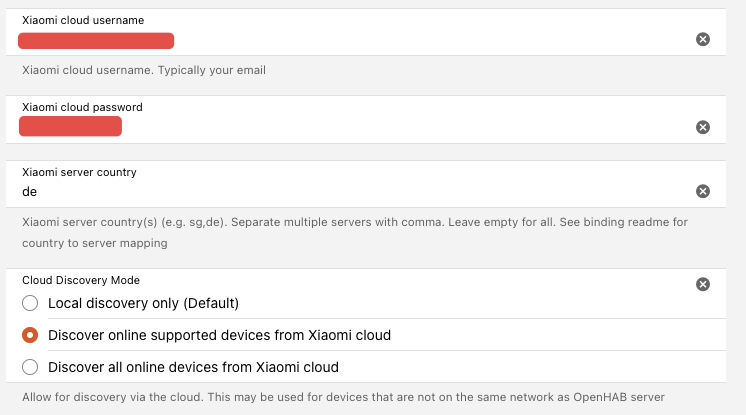Choose Discover online supported devices radio
Image resolution: width=746 pixels, height=415 pixels.
(x=30, y=335)
